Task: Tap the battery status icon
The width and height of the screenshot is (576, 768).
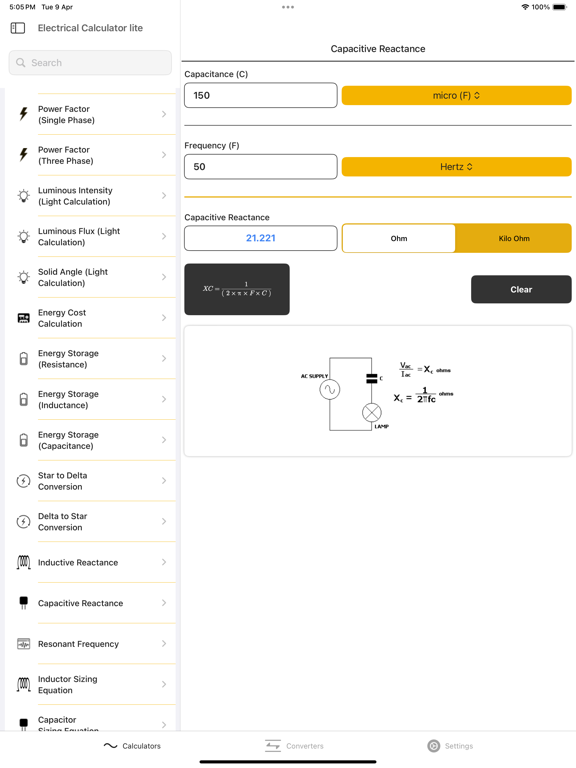Action: (559, 7)
